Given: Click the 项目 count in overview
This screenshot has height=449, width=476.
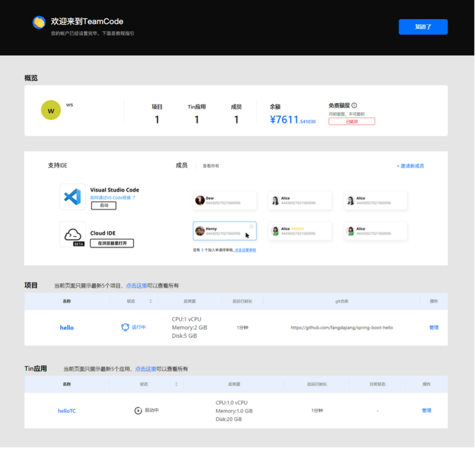Looking at the screenshot, I should pyautogui.click(x=157, y=120).
